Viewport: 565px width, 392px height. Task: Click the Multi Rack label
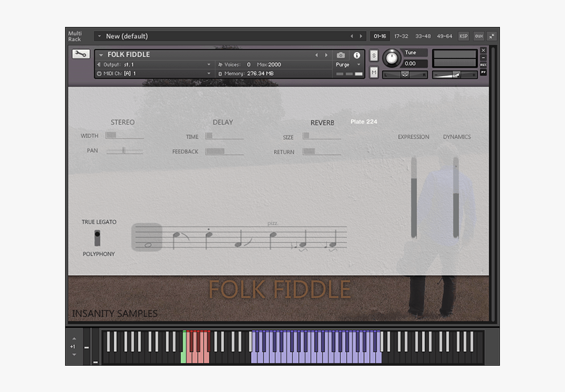click(75, 36)
